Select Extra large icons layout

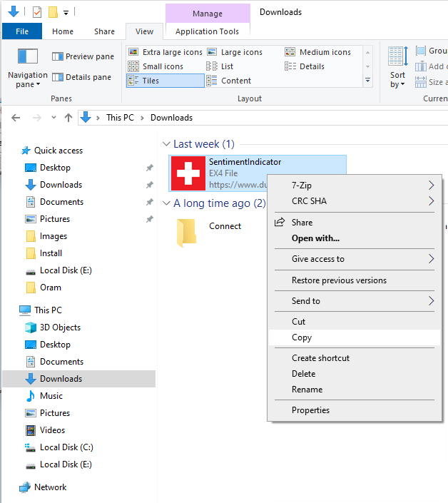tap(166, 52)
